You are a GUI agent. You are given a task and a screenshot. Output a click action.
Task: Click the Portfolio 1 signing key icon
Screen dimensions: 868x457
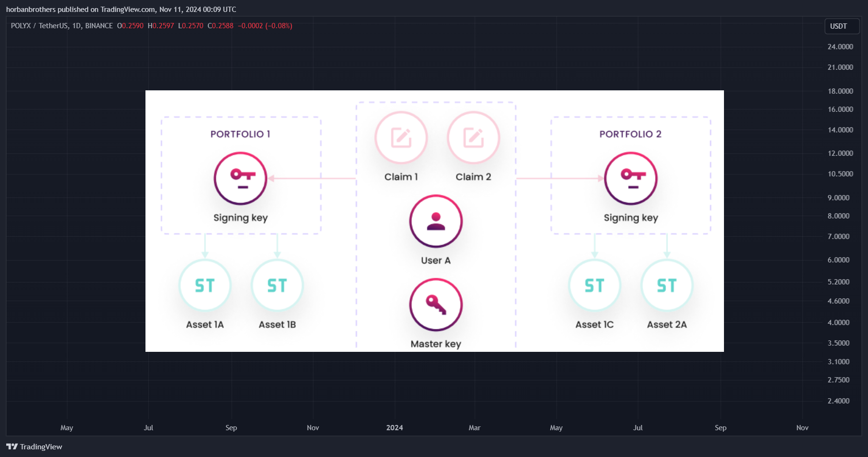coord(240,178)
